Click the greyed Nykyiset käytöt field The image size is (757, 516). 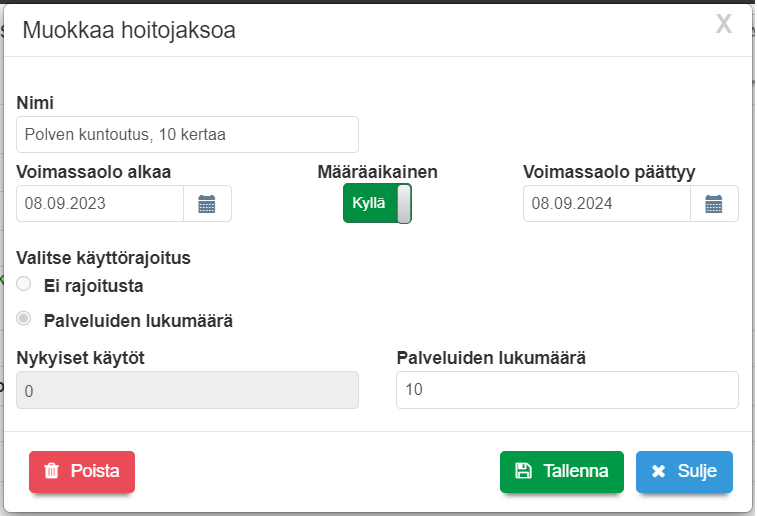(187, 390)
